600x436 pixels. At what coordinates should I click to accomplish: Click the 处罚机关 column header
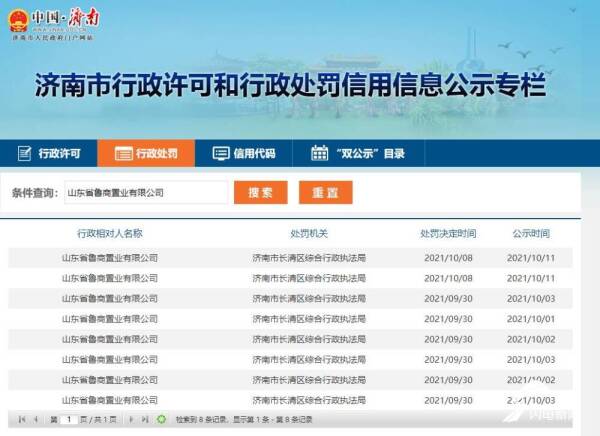(309, 234)
